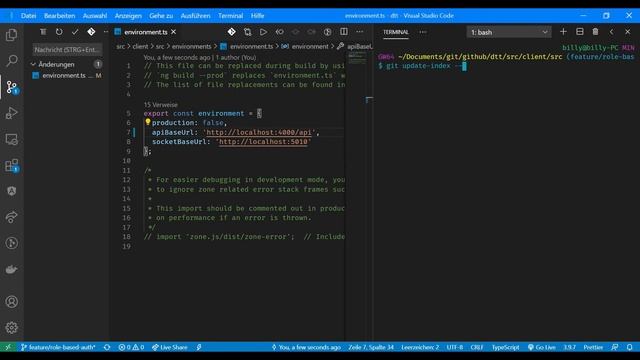640x360 pixels.
Task: Open the Terminal menu
Action: pos(230,16)
